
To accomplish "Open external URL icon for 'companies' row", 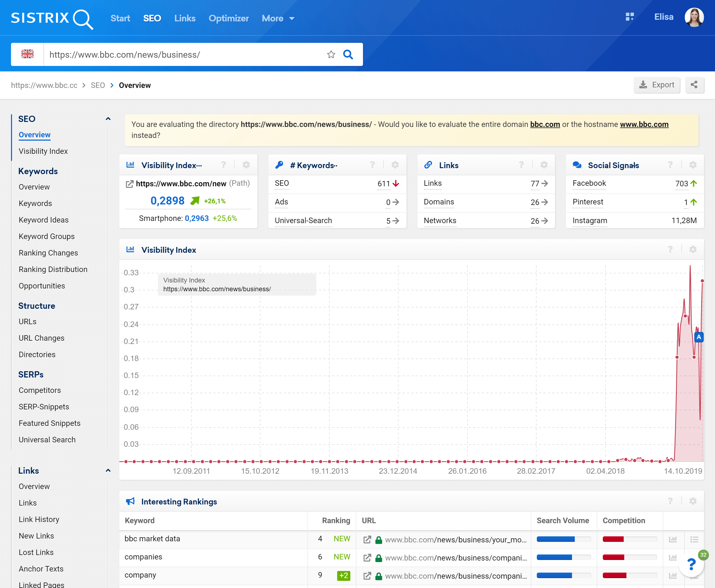I will pos(367,558).
